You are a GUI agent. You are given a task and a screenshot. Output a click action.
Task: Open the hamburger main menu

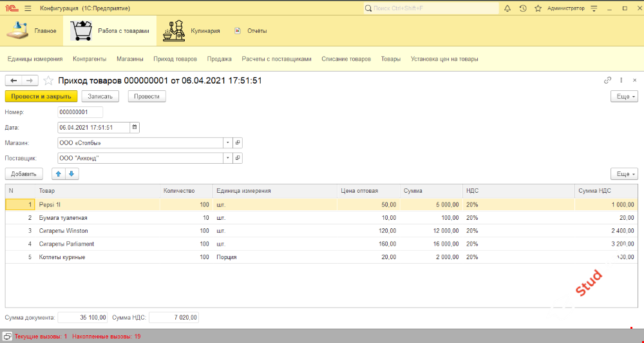tap(28, 8)
